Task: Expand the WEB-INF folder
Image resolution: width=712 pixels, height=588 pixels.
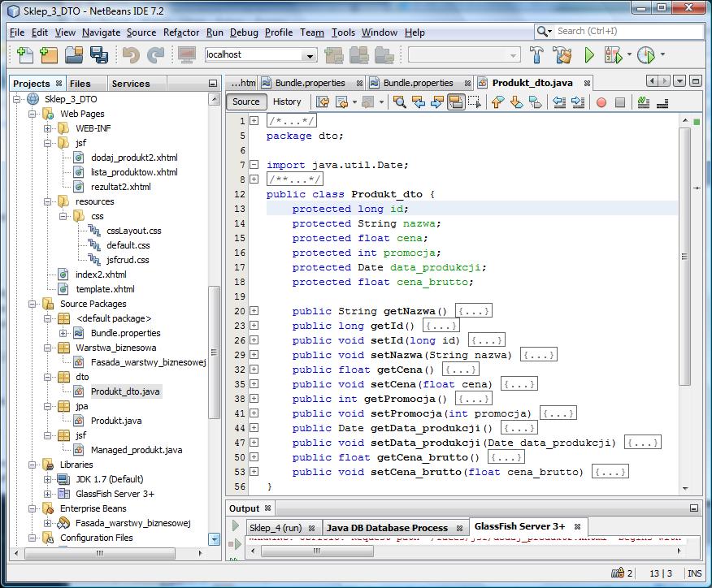Action: [47, 128]
